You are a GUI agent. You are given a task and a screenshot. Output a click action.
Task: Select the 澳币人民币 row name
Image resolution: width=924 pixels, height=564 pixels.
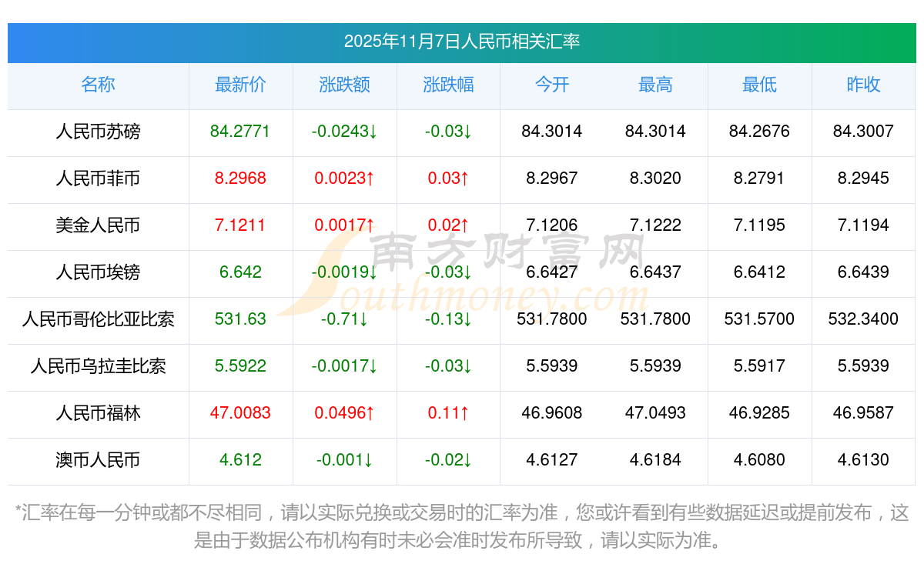tap(98, 460)
